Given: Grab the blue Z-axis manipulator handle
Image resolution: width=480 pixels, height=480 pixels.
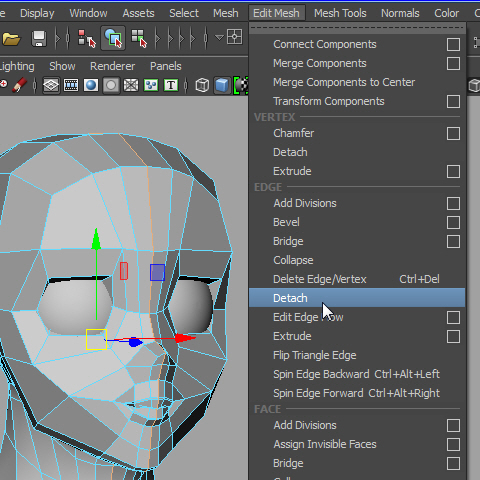Looking at the screenshot, I should click(135, 342).
